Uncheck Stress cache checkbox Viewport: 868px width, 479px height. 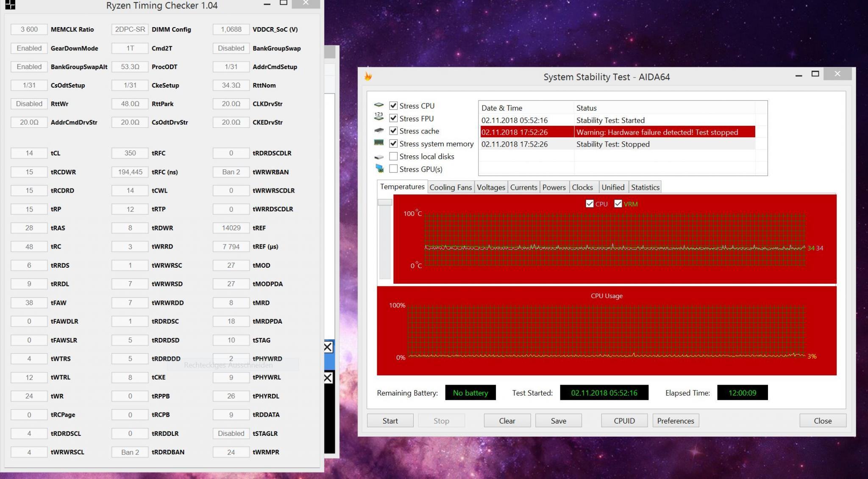tap(393, 131)
